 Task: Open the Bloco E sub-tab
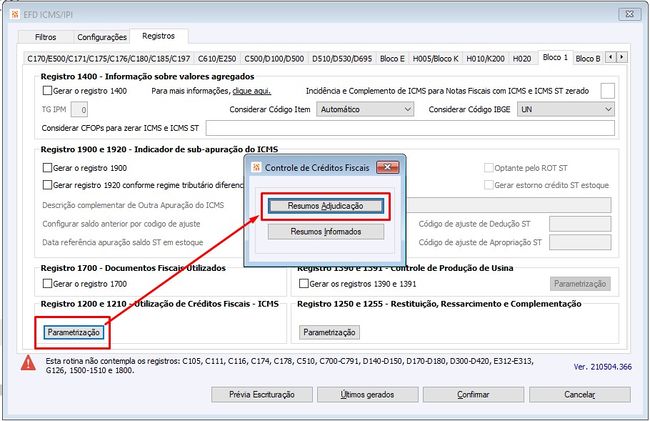pyautogui.click(x=392, y=58)
